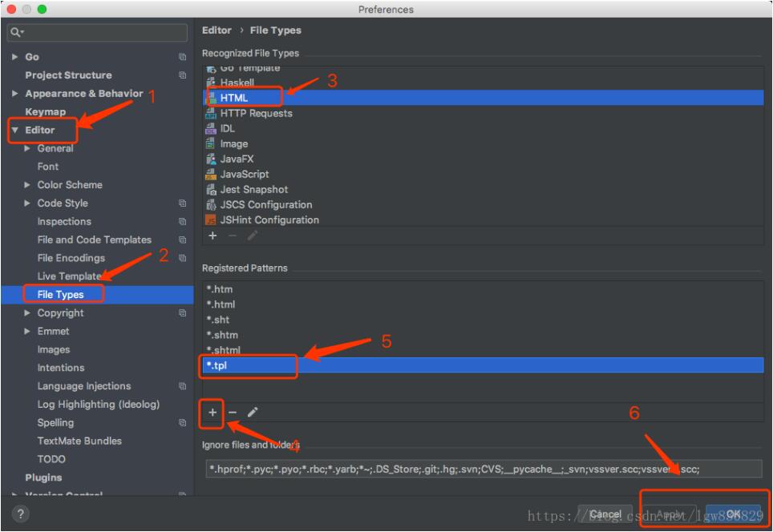Select the *.sht registered pattern
Screen dimensions: 773x532
pyautogui.click(x=483, y=320)
